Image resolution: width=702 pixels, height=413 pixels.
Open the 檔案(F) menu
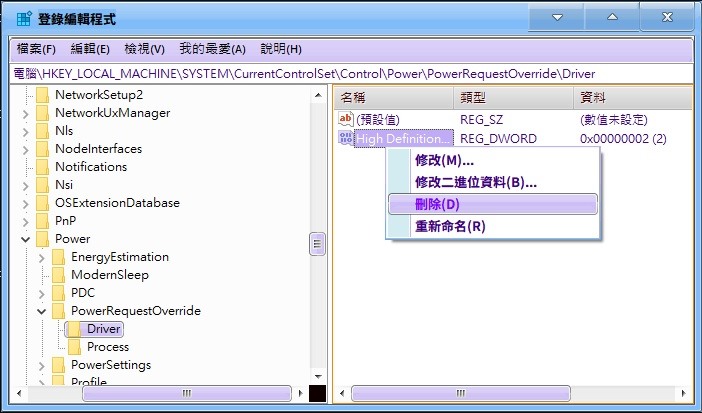pyautogui.click(x=36, y=49)
